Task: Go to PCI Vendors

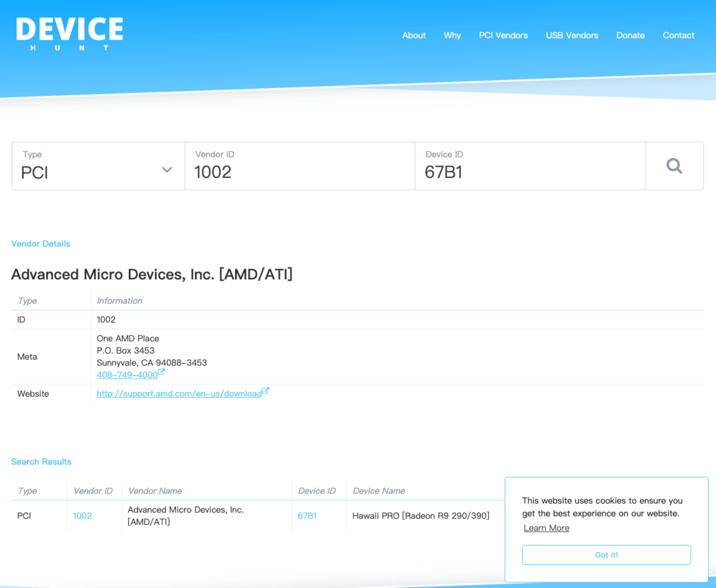Action: click(x=503, y=35)
